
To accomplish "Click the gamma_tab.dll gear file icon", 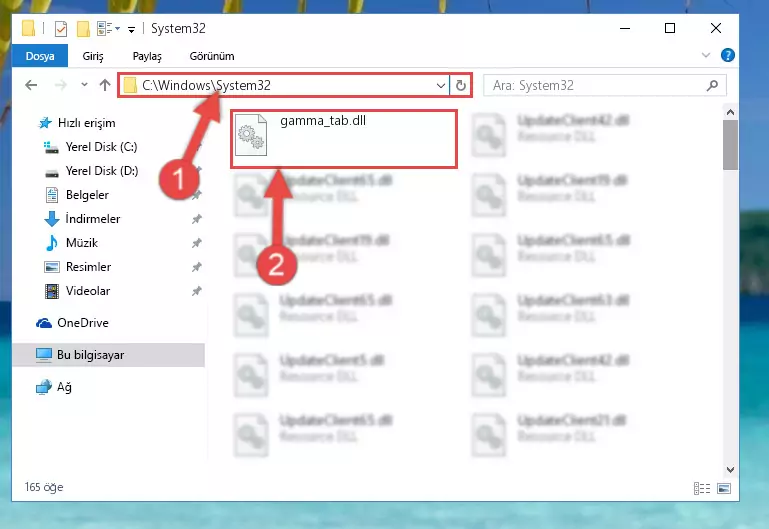I will (251, 135).
